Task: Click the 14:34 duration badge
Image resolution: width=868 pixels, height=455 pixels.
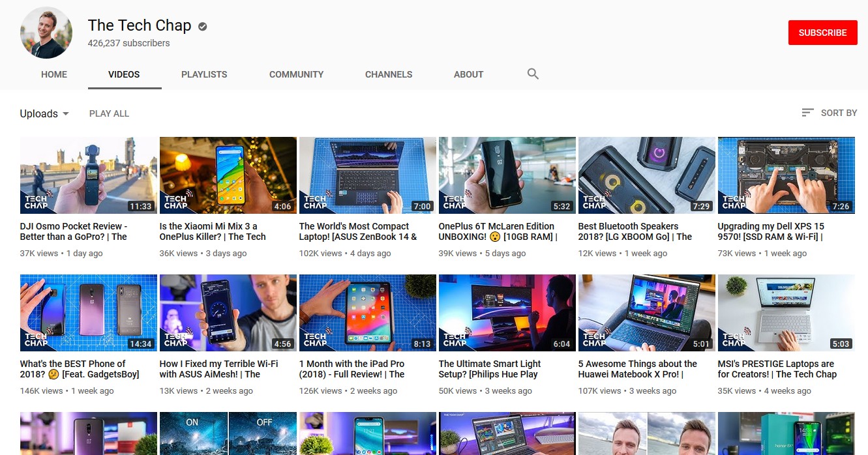Action: [140, 344]
